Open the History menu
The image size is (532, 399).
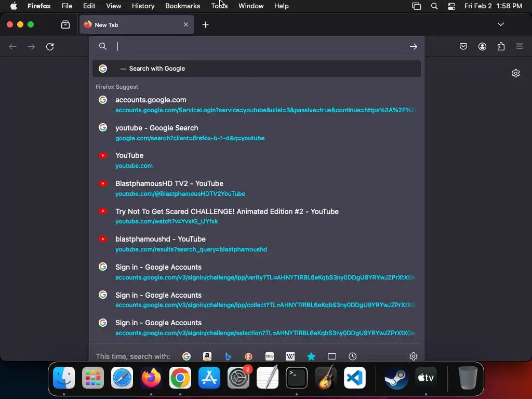click(x=143, y=6)
